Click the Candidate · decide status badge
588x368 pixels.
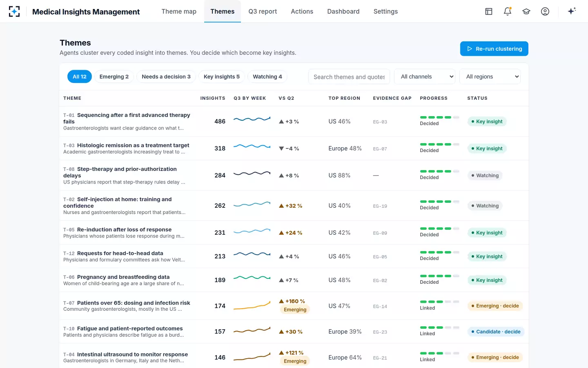[496, 332]
